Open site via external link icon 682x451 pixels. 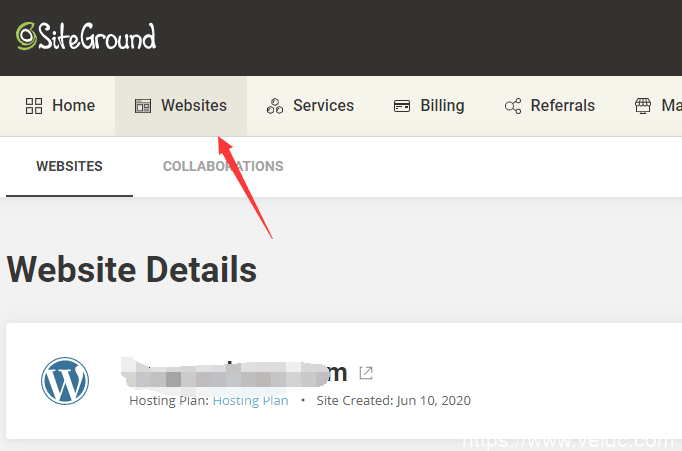pyautogui.click(x=366, y=373)
